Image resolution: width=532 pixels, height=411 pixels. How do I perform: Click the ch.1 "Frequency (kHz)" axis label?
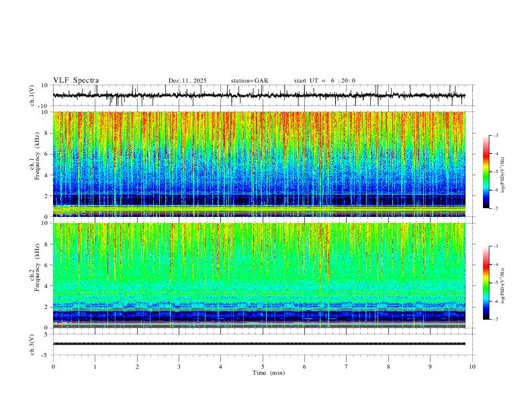(38, 154)
